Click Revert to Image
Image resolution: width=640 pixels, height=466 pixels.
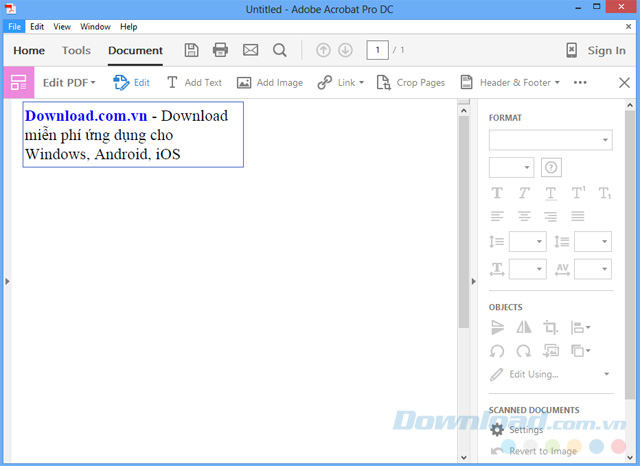click(x=533, y=451)
